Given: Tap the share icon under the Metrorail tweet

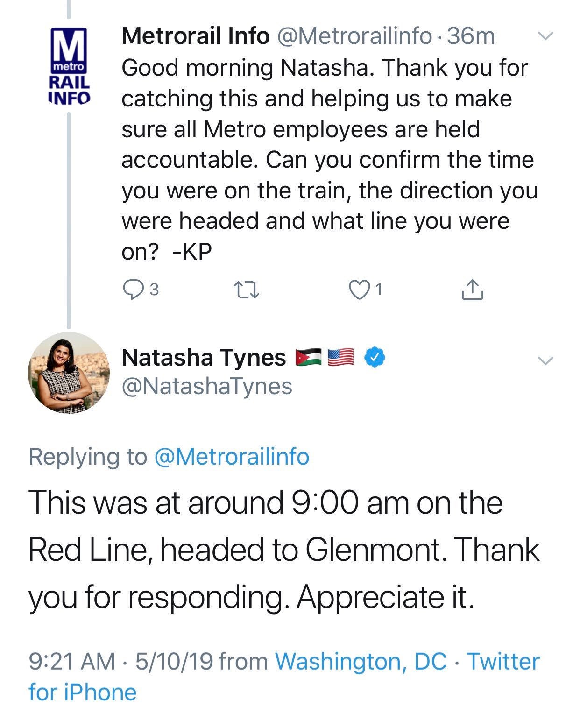Looking at the screenshot, I should pos(473,290).
